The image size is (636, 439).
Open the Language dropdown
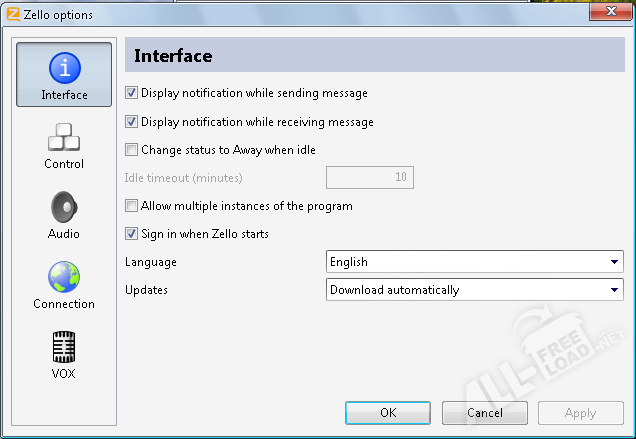point(475,262)
